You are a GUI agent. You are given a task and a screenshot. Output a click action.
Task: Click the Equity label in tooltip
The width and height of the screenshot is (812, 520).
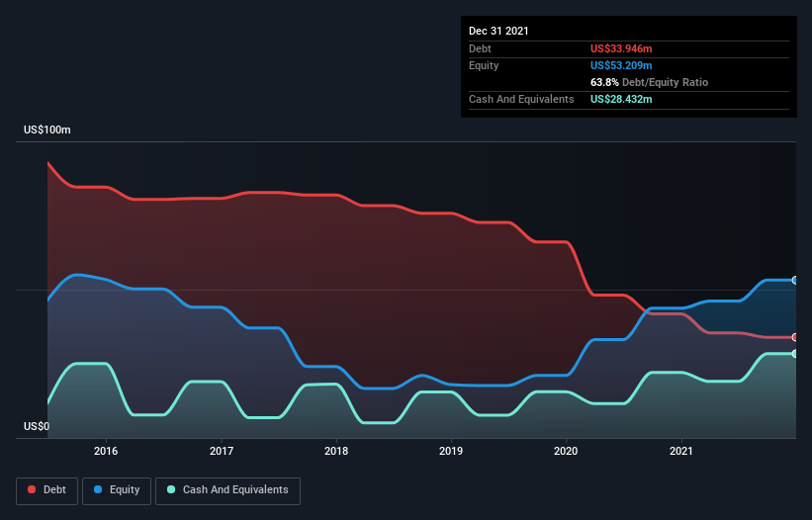pos(484,65)
